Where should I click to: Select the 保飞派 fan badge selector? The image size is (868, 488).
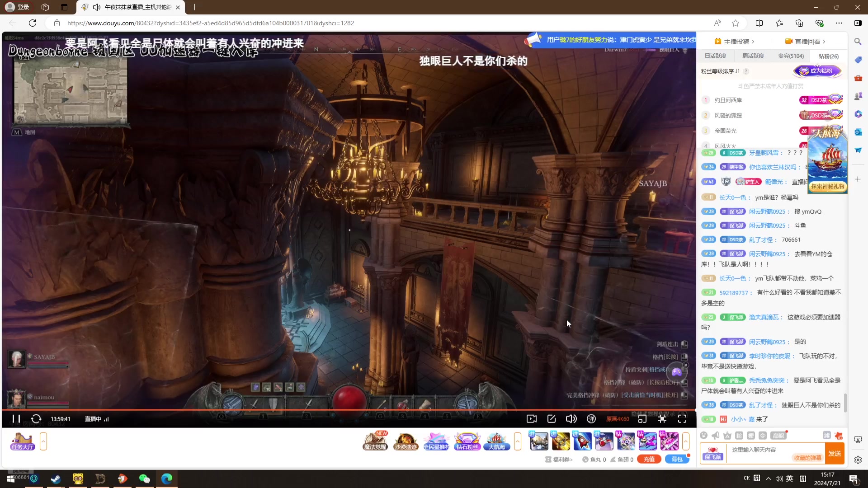[713, 454]
